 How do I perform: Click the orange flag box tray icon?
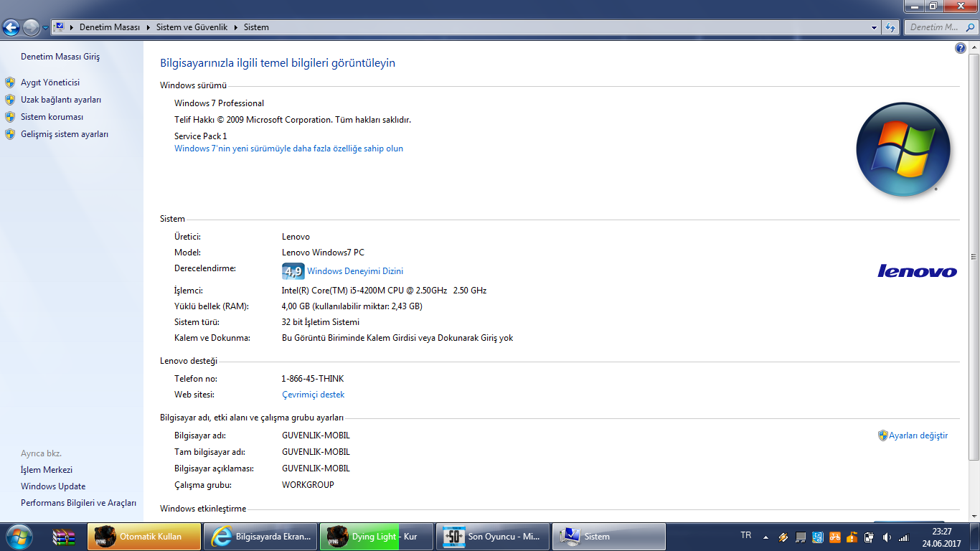click(852, 537)
